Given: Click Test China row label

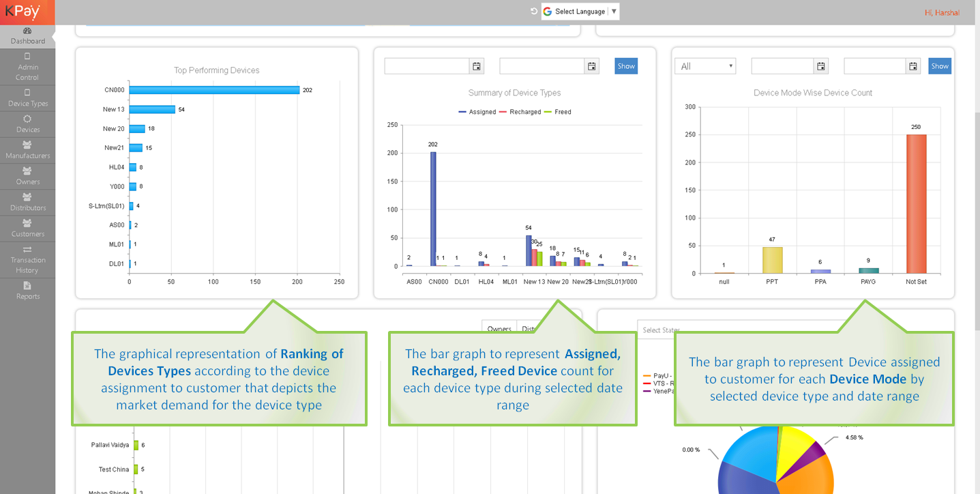Looking at the screenshot, I should tap(114, 469).
